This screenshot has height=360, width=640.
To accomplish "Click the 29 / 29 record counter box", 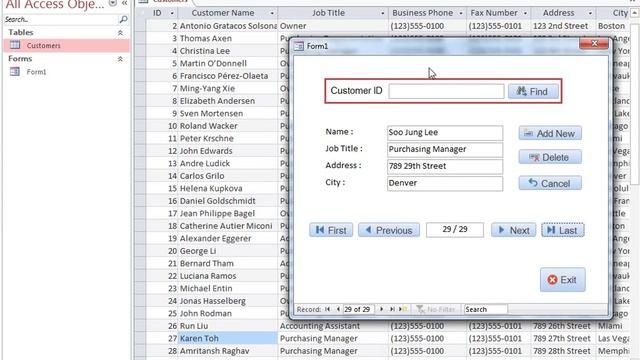I will click(x=455, y=229).
